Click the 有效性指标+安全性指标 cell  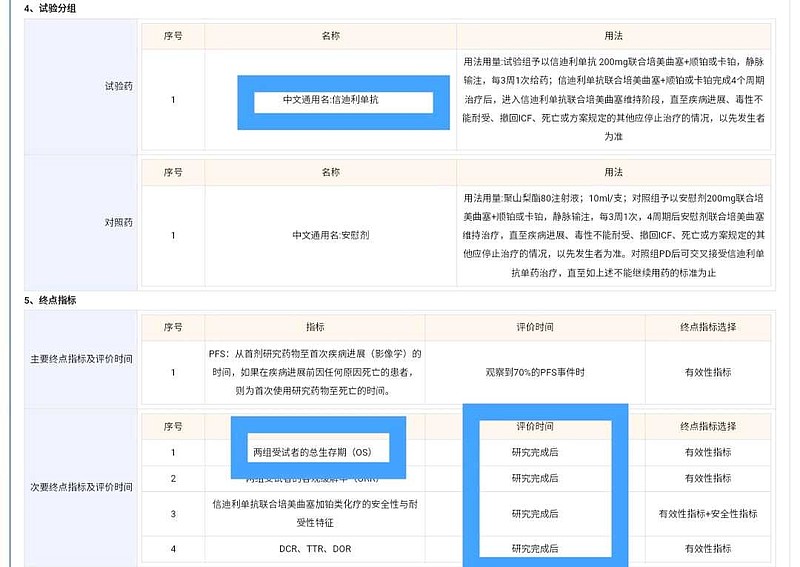[708, 514]
